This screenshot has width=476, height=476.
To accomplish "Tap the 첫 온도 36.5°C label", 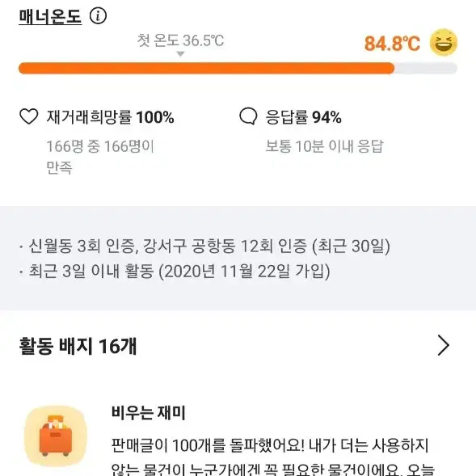I will (181, 40).
